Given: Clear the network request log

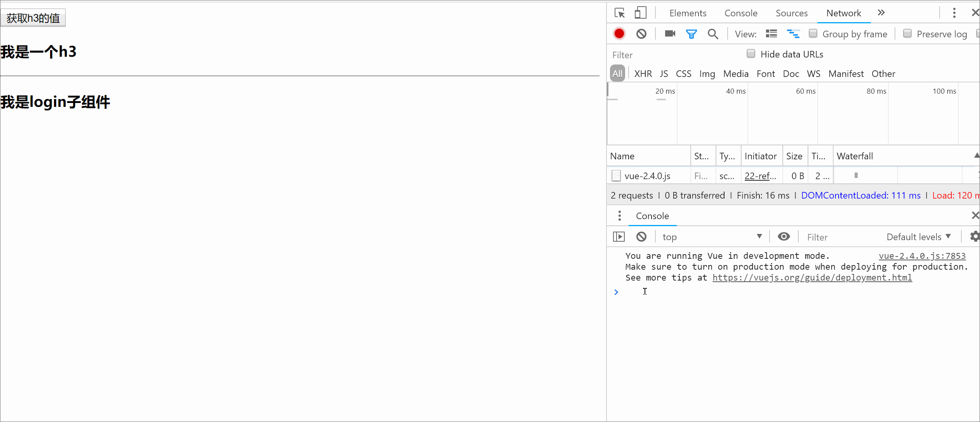Looking at the screenshot, I should pos(641,34).
